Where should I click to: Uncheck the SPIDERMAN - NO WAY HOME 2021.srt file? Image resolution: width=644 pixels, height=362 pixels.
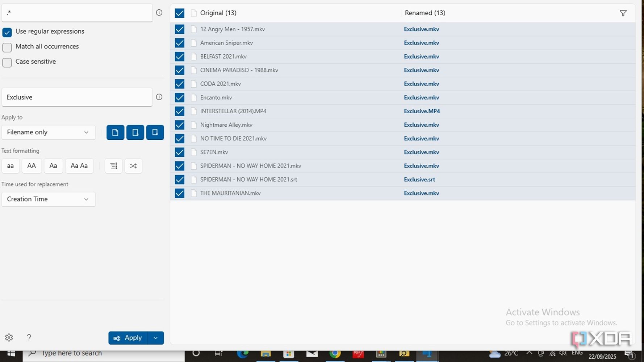[180, 180]
